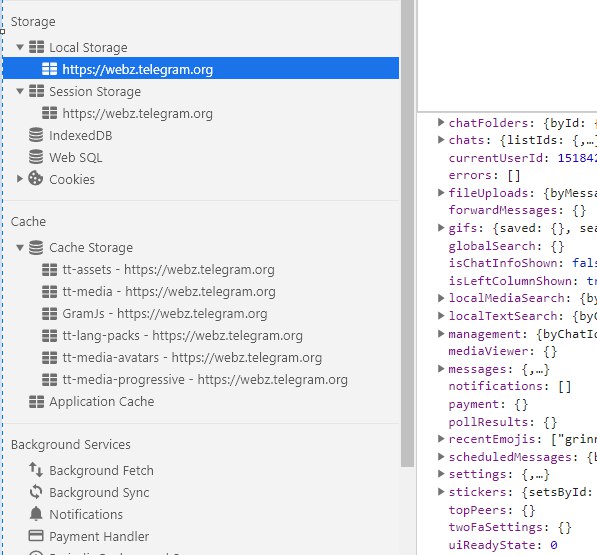Click the Cookies cookie icon
Image resolution: width=597 pixels, height=555 pixels.
point(36,179)
